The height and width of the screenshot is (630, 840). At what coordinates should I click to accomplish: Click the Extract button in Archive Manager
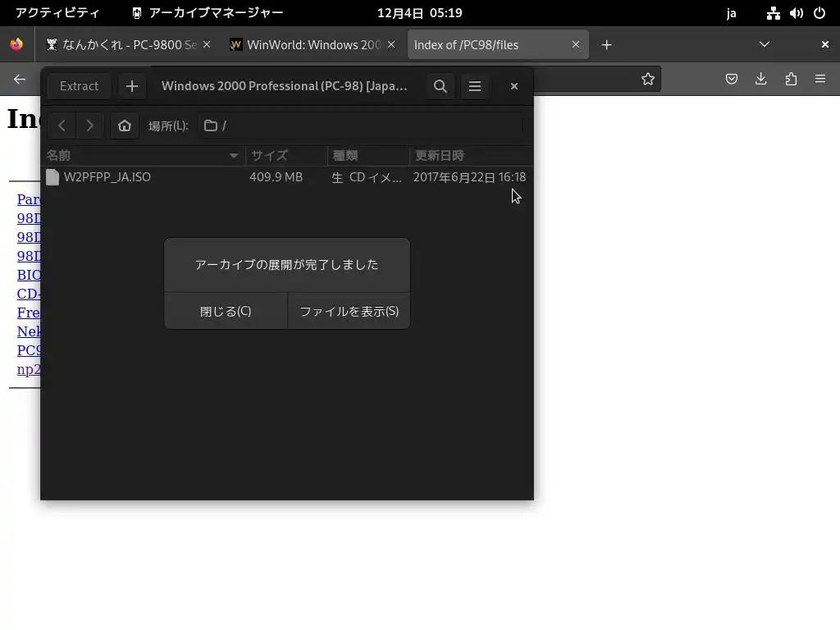[79, 86]
